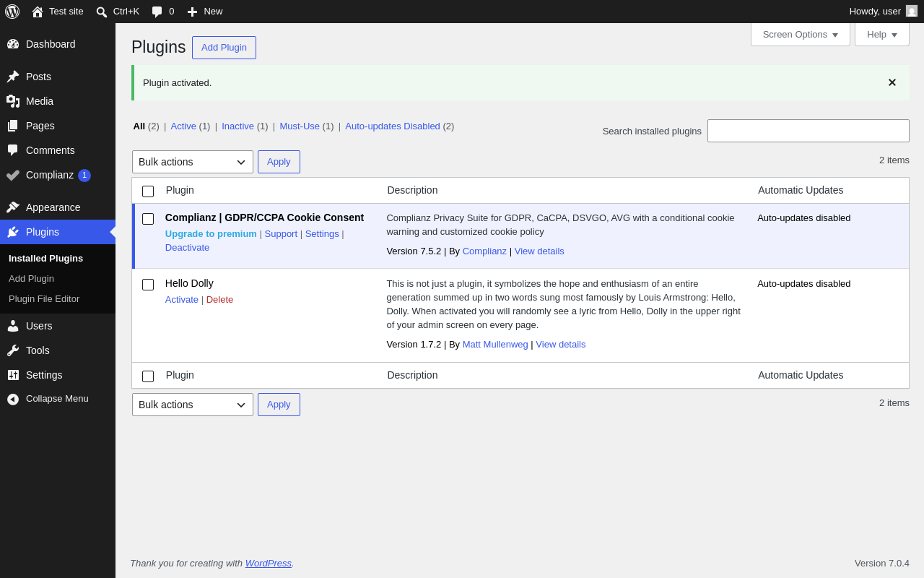Show All plugins filter
Screen dimensions: 924x578
(139, 126)
